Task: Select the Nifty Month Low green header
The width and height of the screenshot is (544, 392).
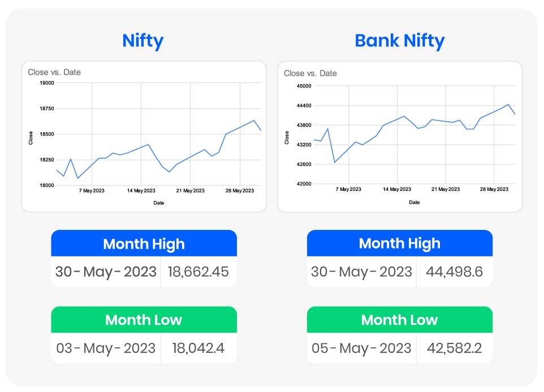Action: click(x=144, y=320)
